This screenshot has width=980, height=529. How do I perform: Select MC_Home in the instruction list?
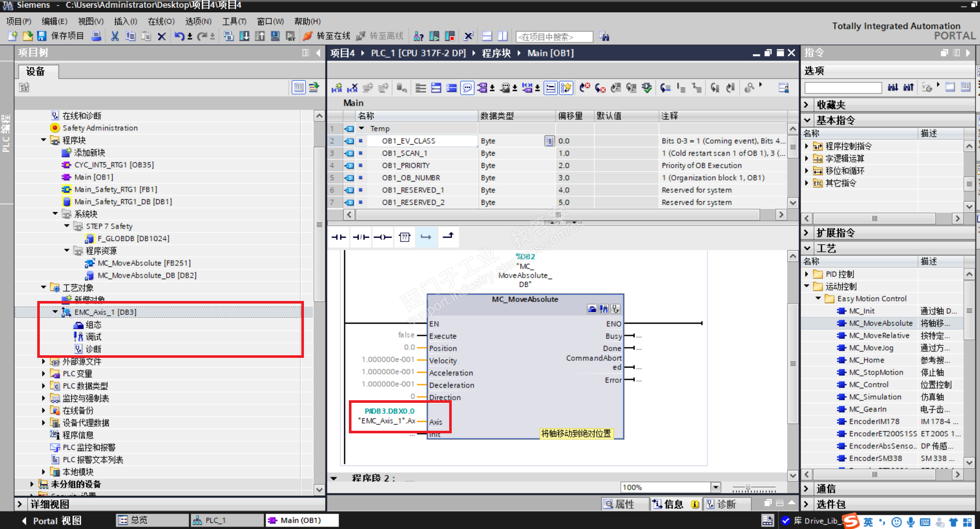(x=866, y=360)
